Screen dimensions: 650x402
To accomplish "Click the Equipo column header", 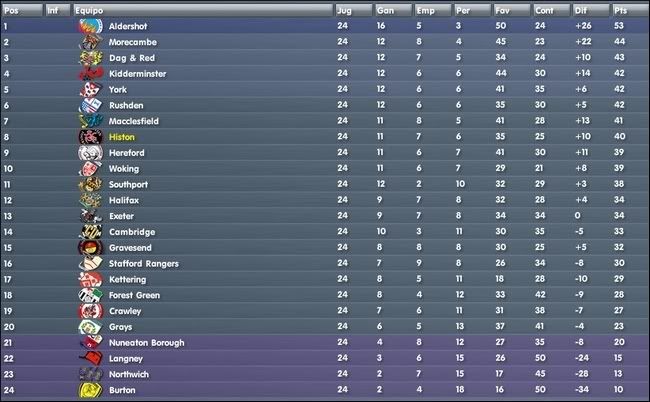I will point(203,10).
